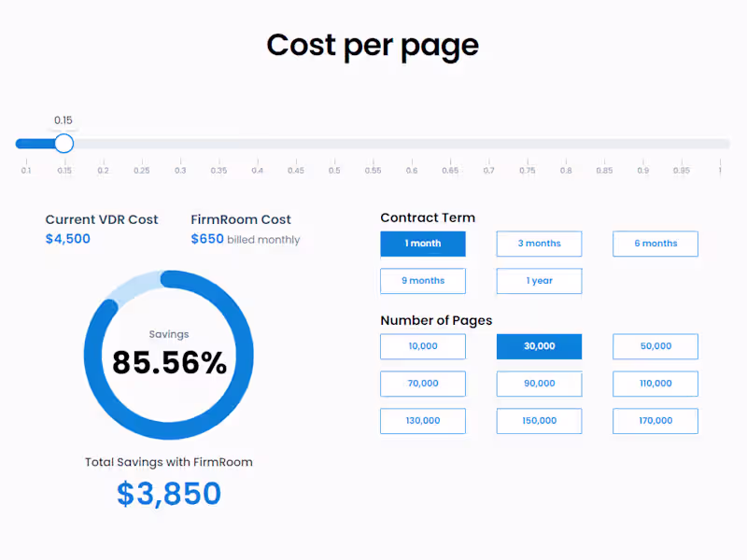Click the 90,000 pages button
Screen dimensions: 747x560
click(x=539, y=384)
